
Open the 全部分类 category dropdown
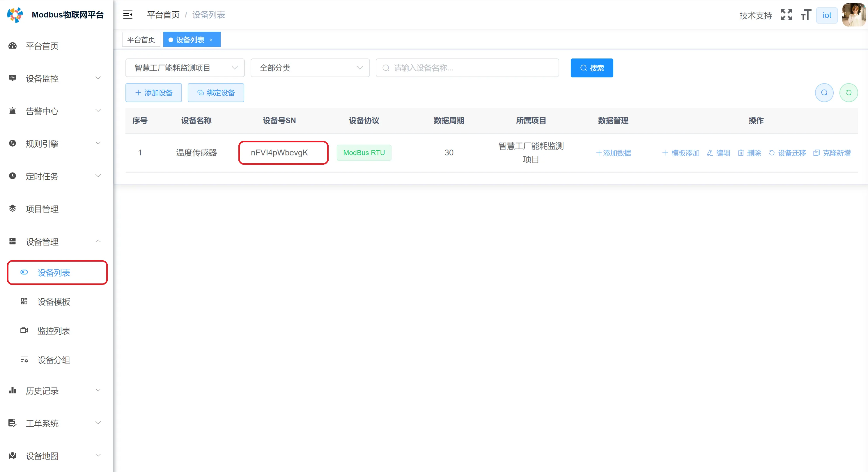[x=310, y=68]
